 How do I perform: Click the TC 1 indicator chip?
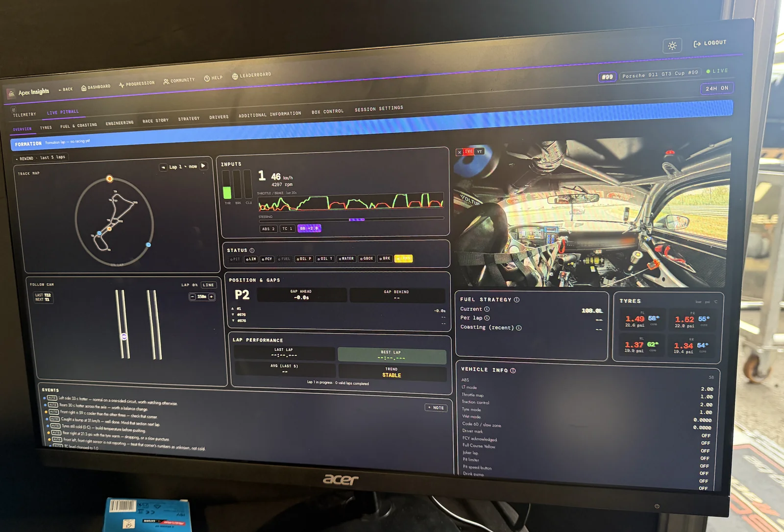click(287, 228)
